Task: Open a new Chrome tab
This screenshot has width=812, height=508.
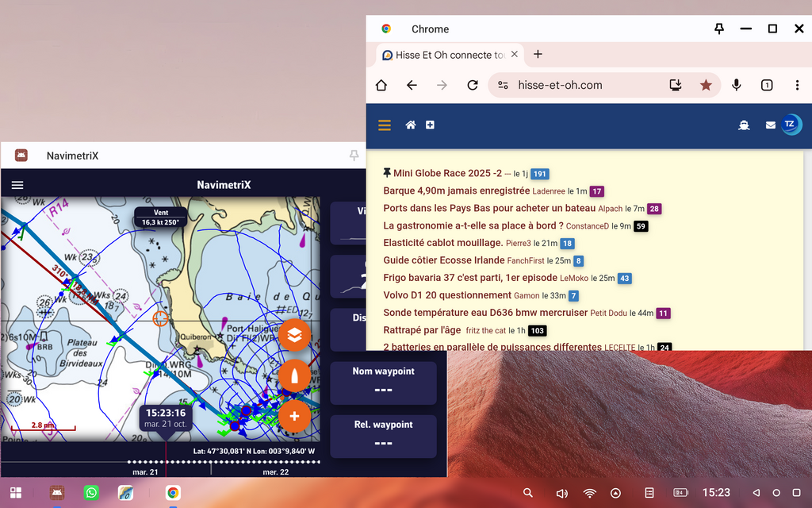Action: coord(538,55)
